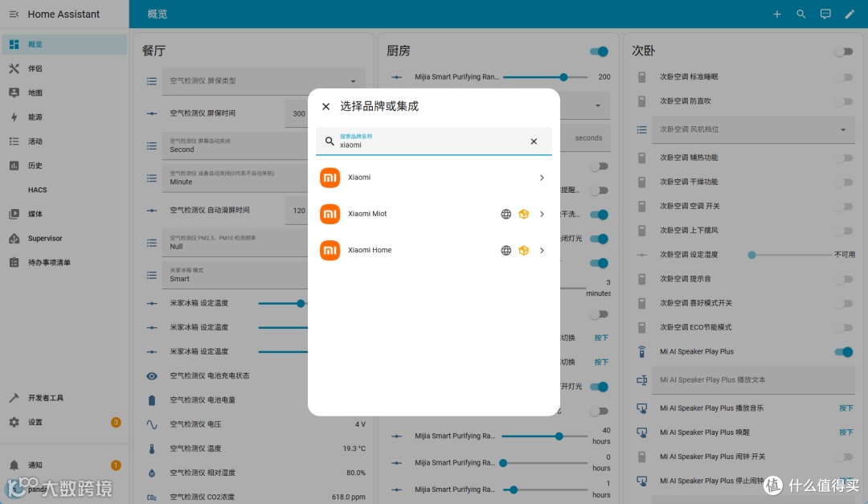Select the Xiaomi brand entry
Viewport: 868px width, 504px height.
coord(433,178)
